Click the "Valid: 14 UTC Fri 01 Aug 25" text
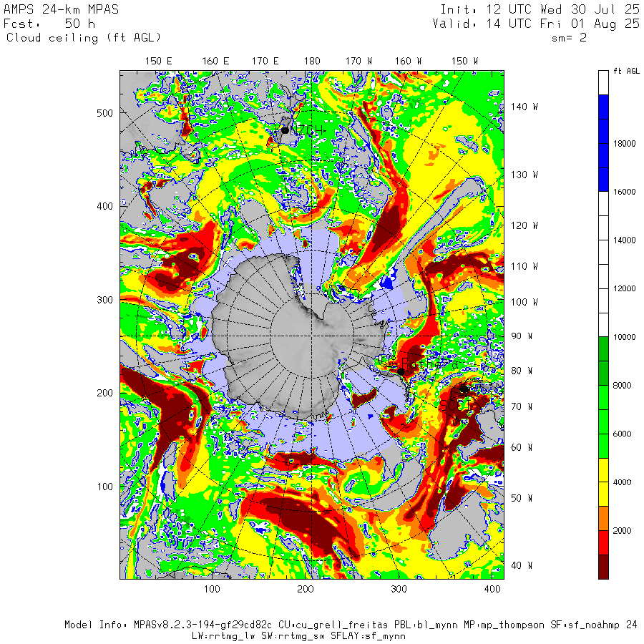Image resolution: width=644 pixels, height=644 pixels. click(x=535, y=24)
